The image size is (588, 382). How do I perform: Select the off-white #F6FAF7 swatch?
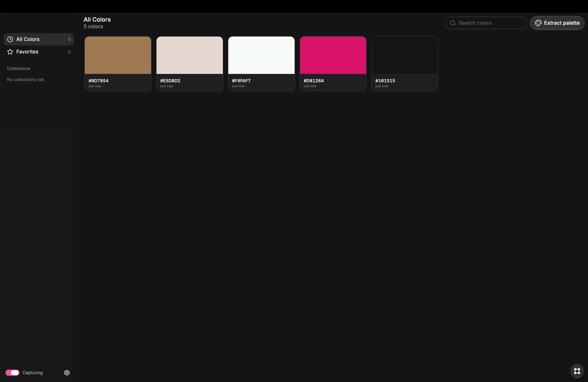261,55
